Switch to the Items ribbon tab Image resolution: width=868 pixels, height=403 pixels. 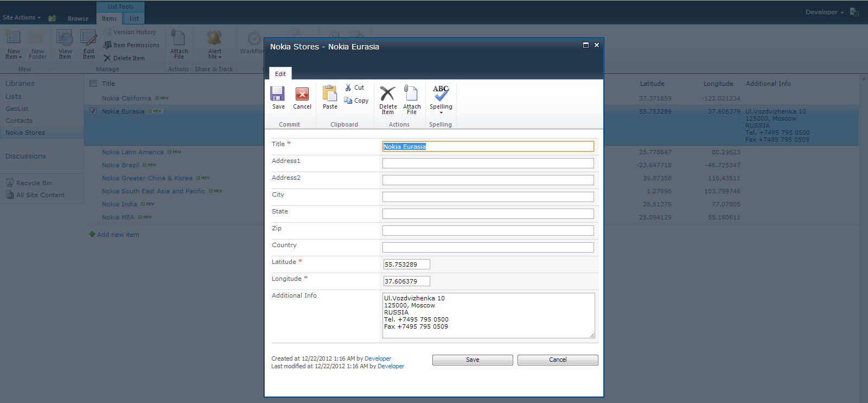click(109, 18)
